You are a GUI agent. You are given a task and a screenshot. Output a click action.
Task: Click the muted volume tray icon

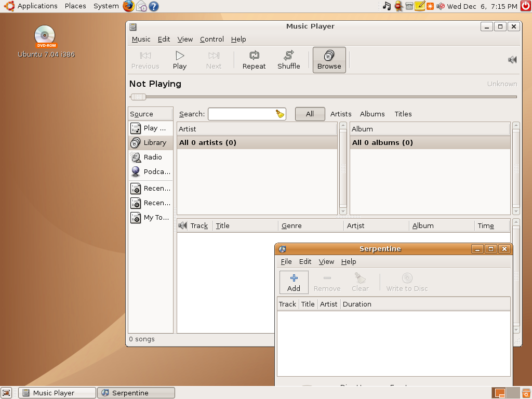pyautogui.click(x=441, y=6)
